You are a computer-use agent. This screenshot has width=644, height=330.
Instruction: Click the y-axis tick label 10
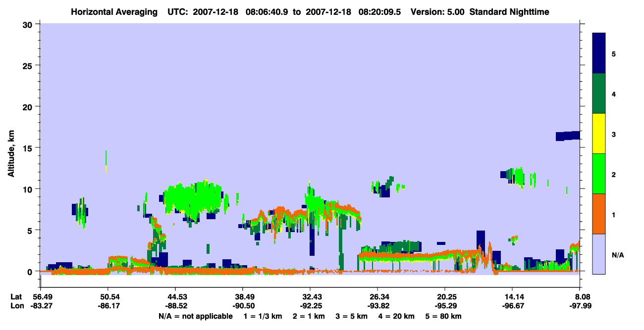(28, 189)
